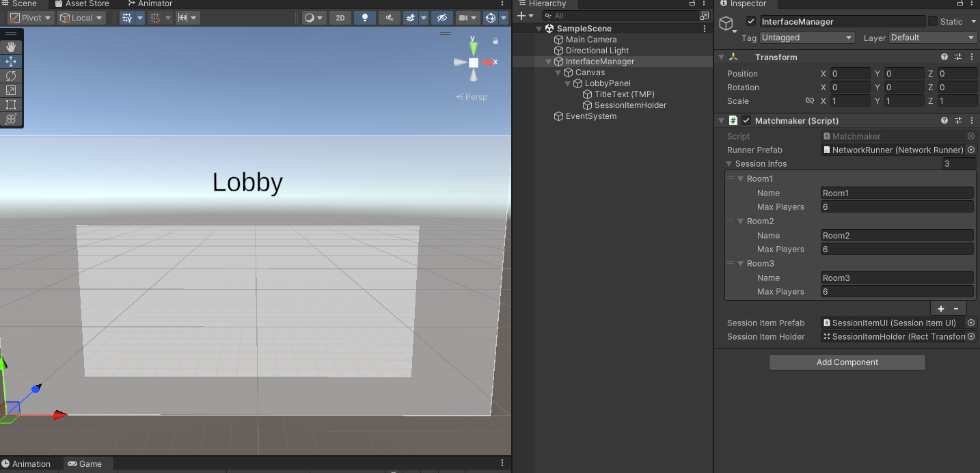The height and width of the screenshot is (473, 980).
Task: Open Matchmaker component kebab menu
Action: coord(971,120)
